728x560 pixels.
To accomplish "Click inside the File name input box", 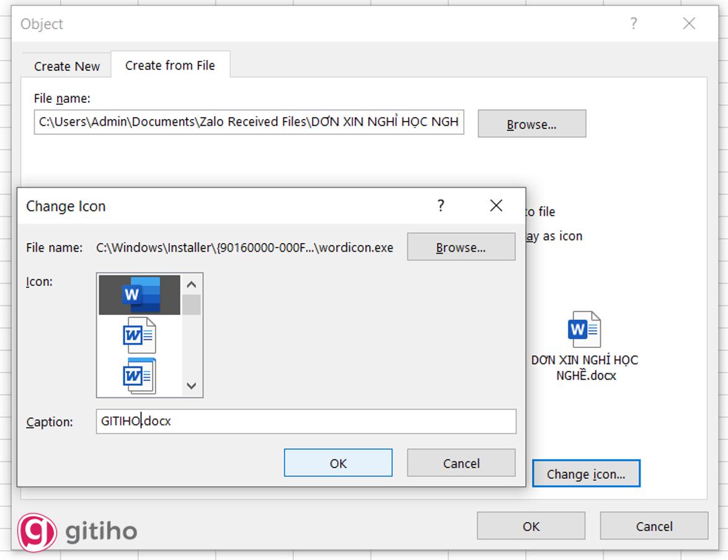I will pos(248,123).
